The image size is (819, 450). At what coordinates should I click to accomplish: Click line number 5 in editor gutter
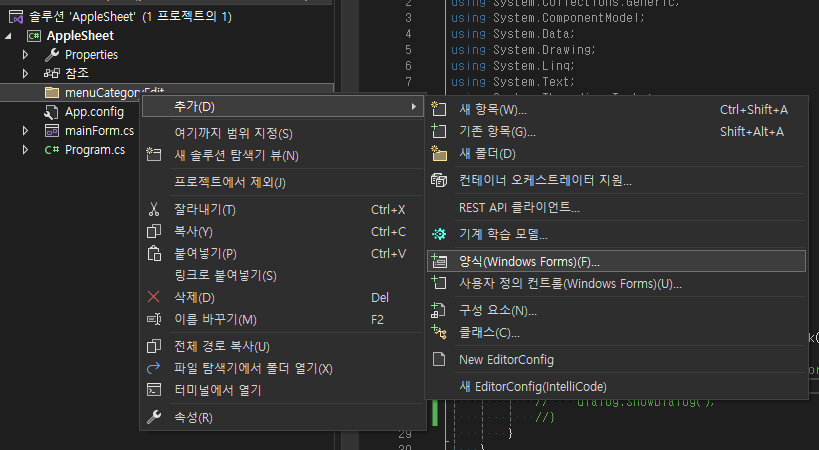click(408, 50)
